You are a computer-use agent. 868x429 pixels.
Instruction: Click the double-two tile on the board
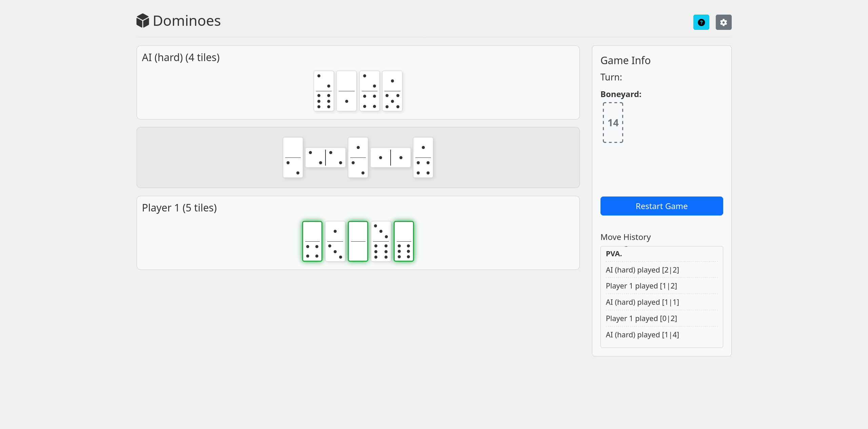point(325,157)
